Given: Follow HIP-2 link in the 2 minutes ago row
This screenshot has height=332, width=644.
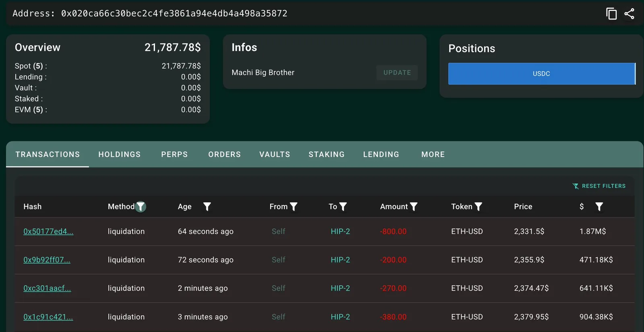Looking at the screenshot, I should [341, 288].
